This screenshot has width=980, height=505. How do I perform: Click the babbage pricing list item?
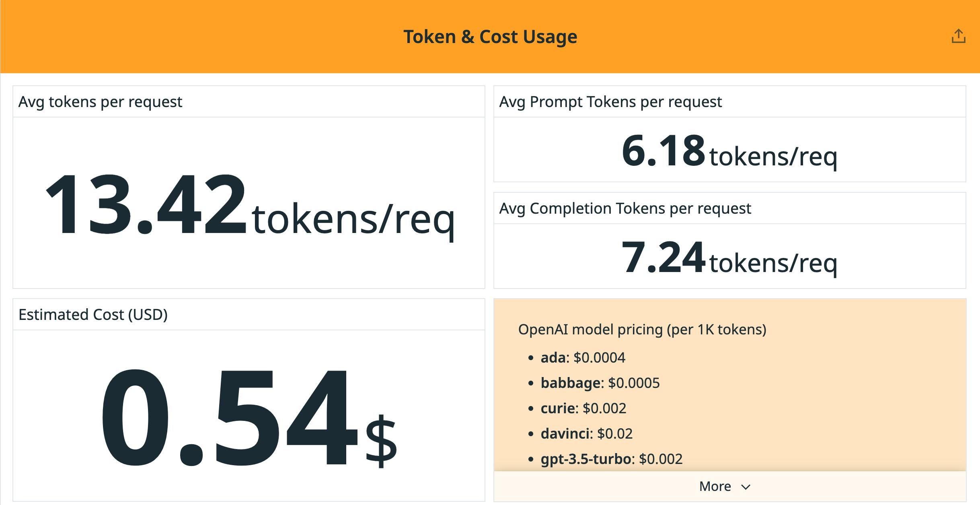600,383
